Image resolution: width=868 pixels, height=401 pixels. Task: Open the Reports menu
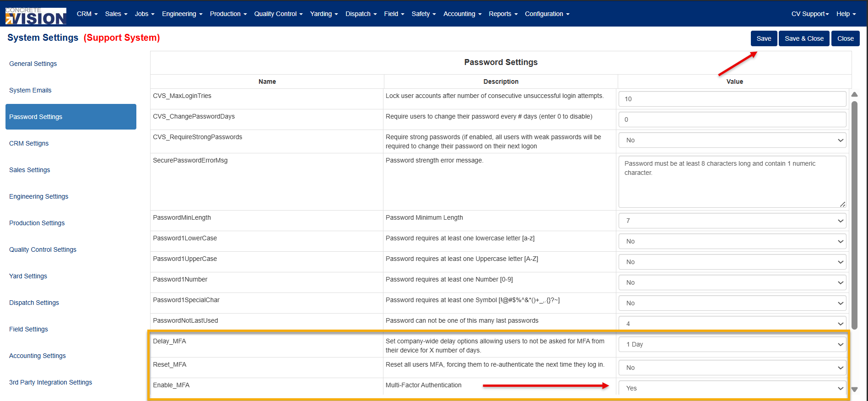click(503, 14)
